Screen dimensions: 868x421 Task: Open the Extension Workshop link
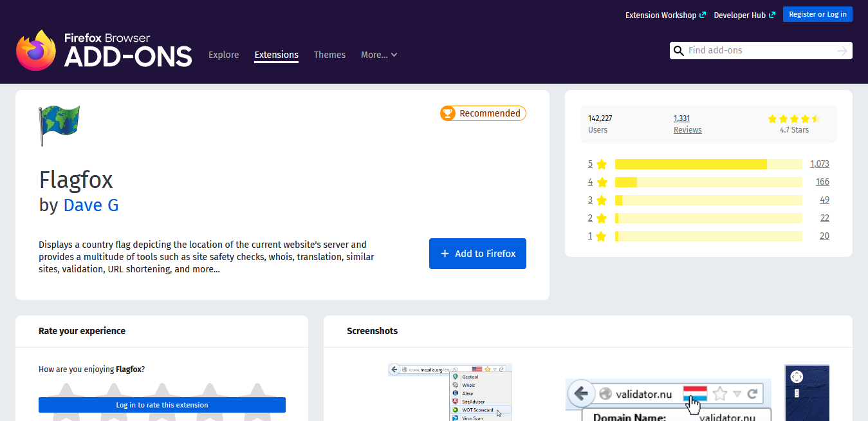click(665, 15)
